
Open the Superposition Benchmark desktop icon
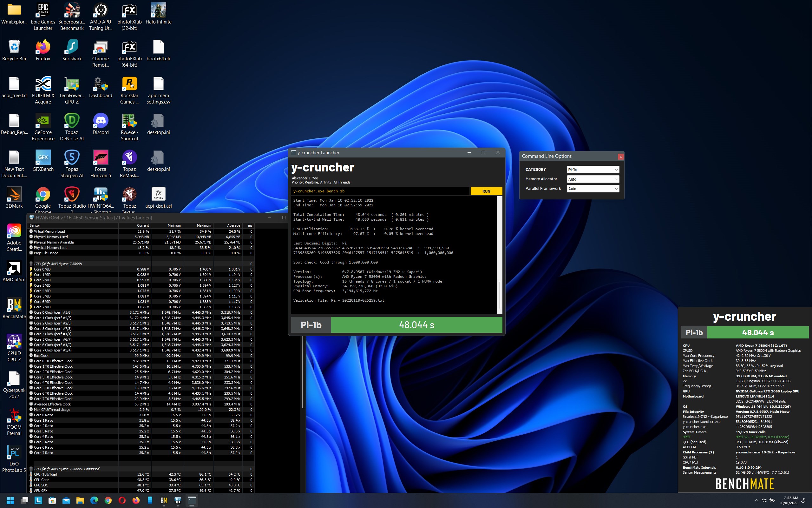coord(72,17)
